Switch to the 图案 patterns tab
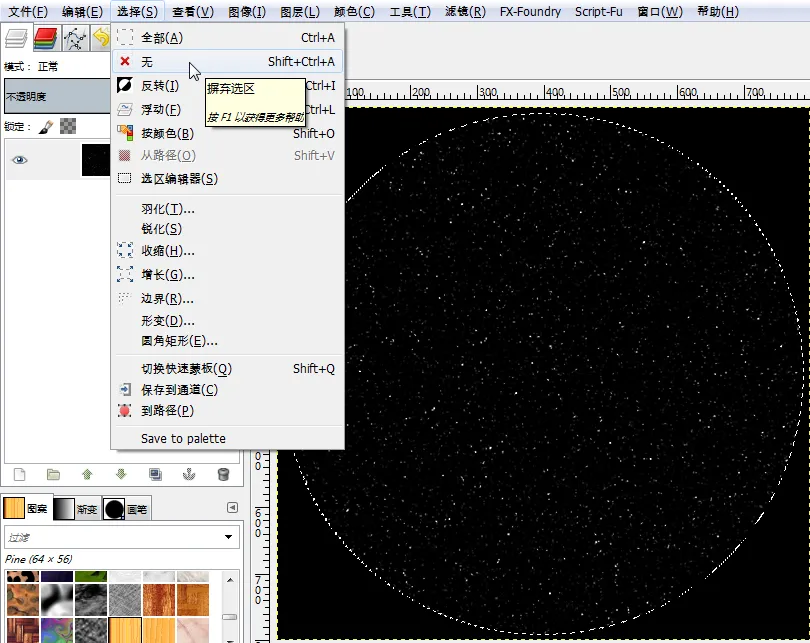 (25, 509)
